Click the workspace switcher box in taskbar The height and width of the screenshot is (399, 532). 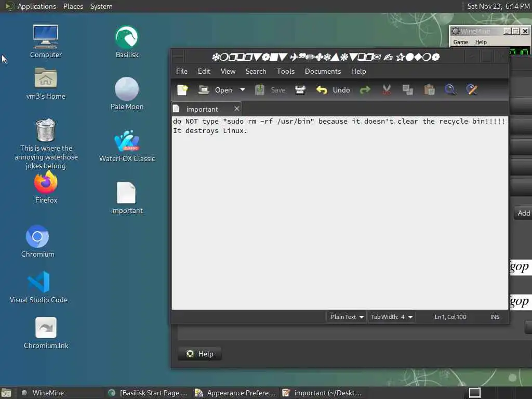pyautogui.click(x=475, y=393)
